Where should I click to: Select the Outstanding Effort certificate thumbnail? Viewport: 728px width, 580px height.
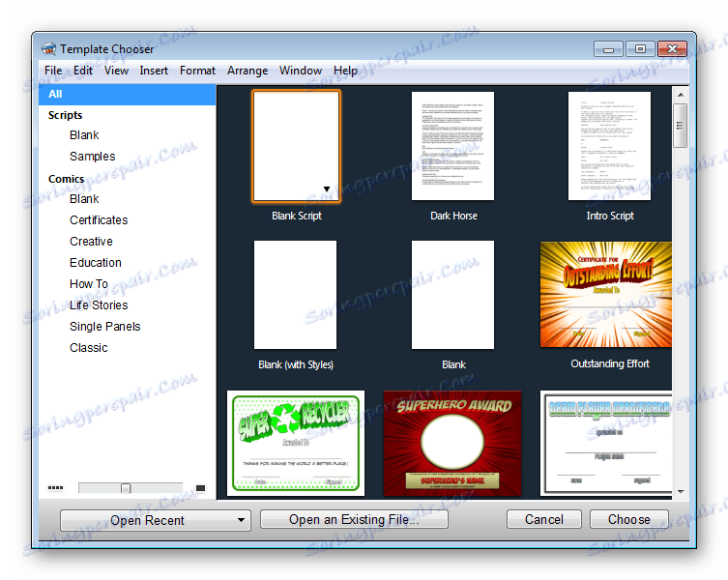(x=606, y=295)
